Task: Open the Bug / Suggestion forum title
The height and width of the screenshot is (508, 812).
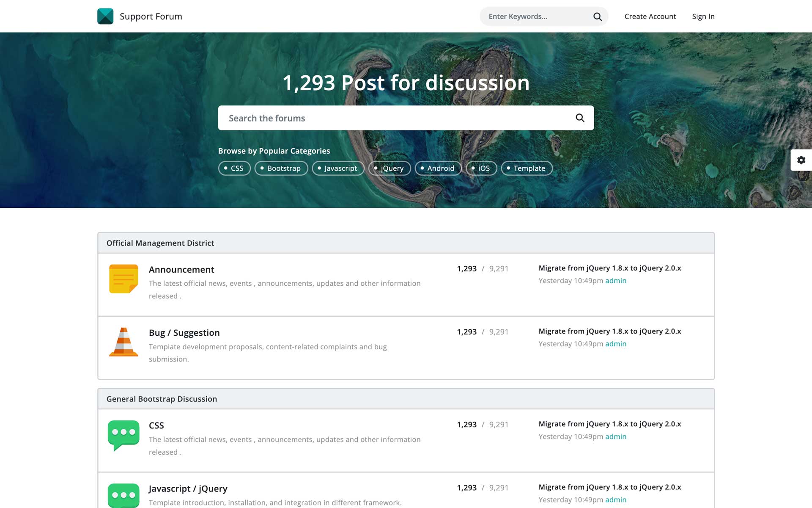Action: (184, 333)
